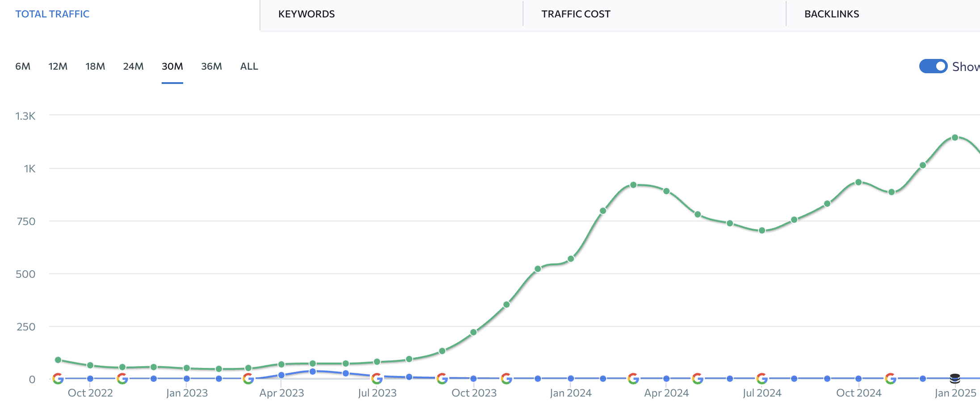Open the Backlinks tab
This screenshot has width=980, height=401.
[x=832, y=14]
